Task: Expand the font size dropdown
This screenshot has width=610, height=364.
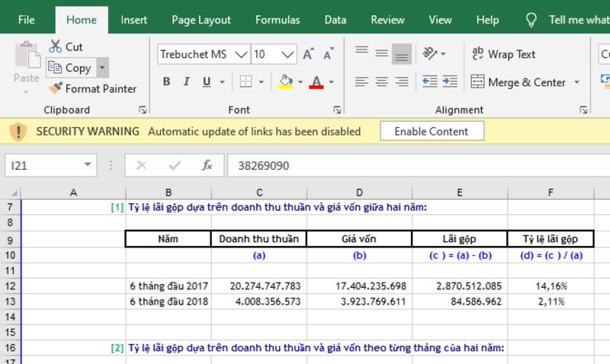Action: tap(288, 55)
